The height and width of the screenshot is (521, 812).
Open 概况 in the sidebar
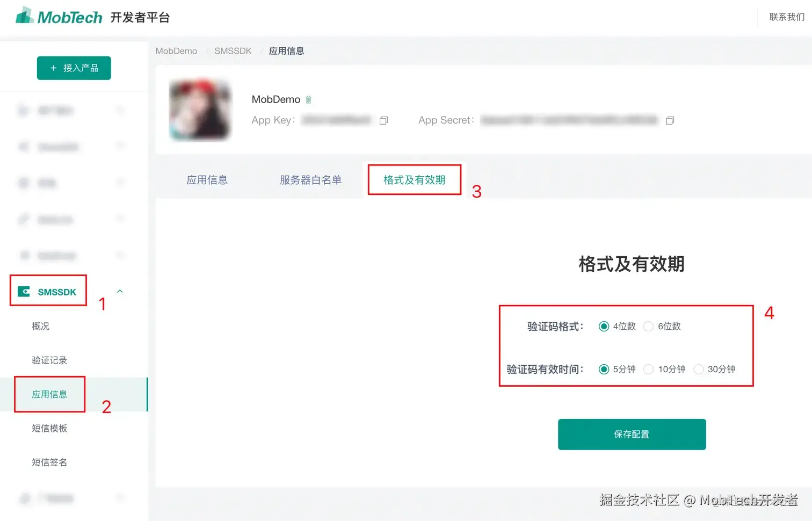[41, 326]
